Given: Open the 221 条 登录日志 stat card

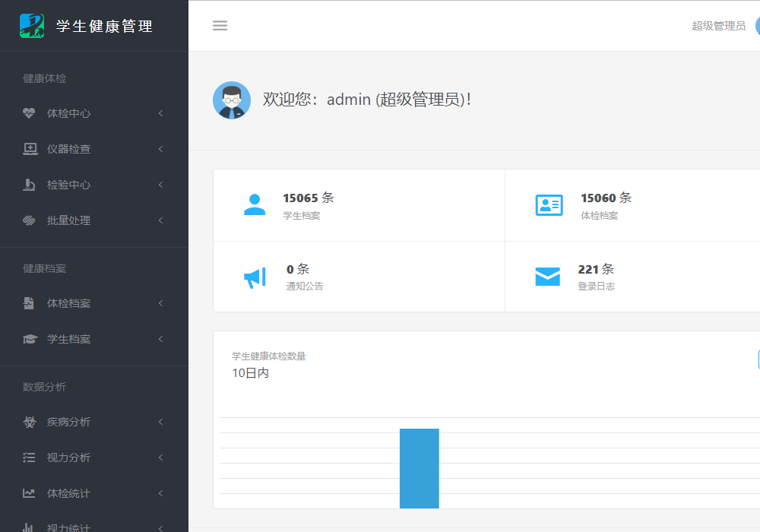Looking at the screenshot, I should 632,277.
